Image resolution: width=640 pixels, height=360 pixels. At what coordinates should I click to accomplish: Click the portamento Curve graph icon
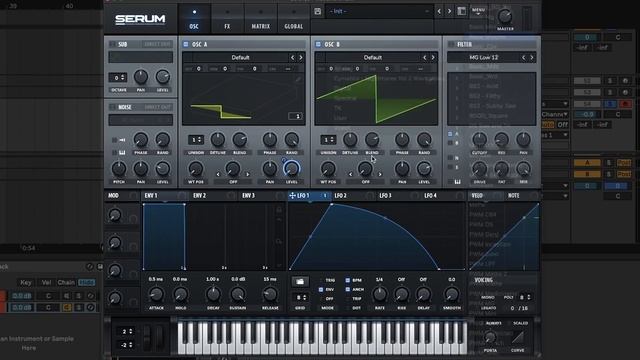pyautogui.click(x=518, y=337)
